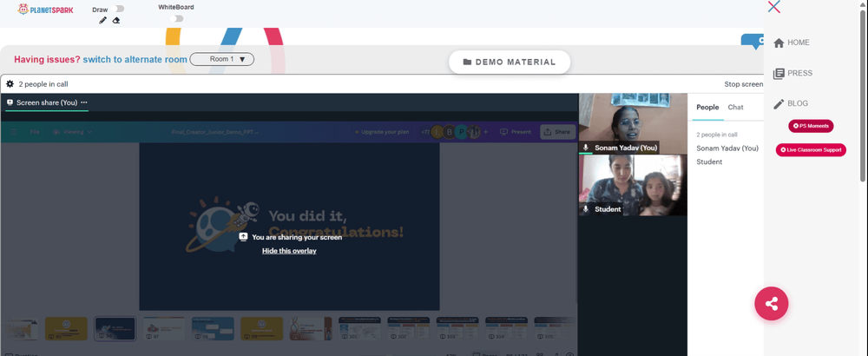The image size is (868, 356).
Task: Select slide thumbnail 101
Action: [x=359, y=328]
